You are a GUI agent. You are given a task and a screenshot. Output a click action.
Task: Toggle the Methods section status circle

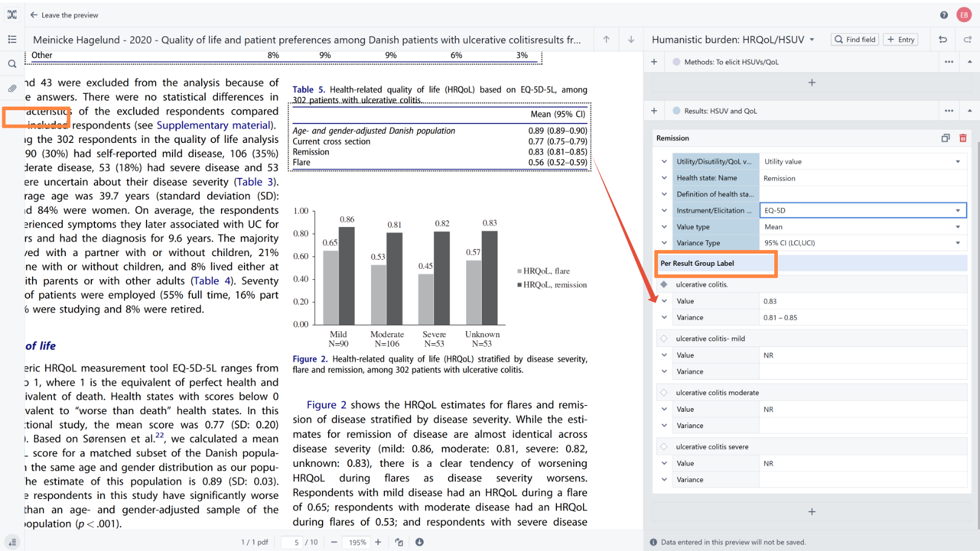coord(676,62)
